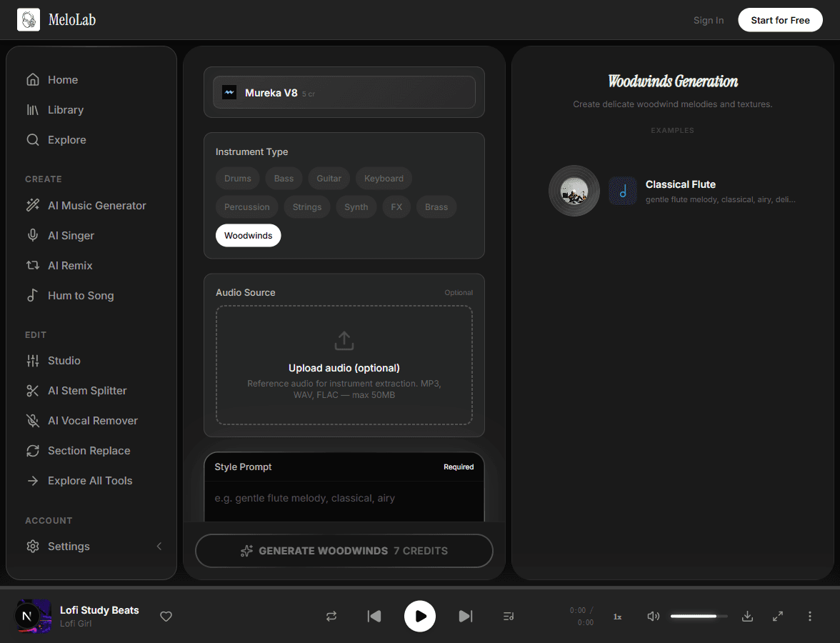
Task: Select the Woodwinds instrument type
Action: tap(248, 235)
